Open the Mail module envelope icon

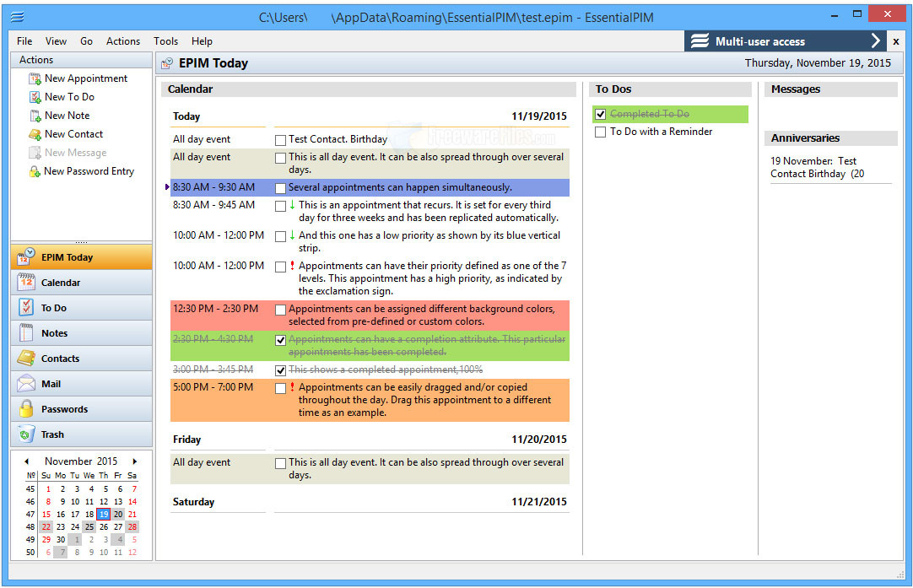[x=26, y=384]
